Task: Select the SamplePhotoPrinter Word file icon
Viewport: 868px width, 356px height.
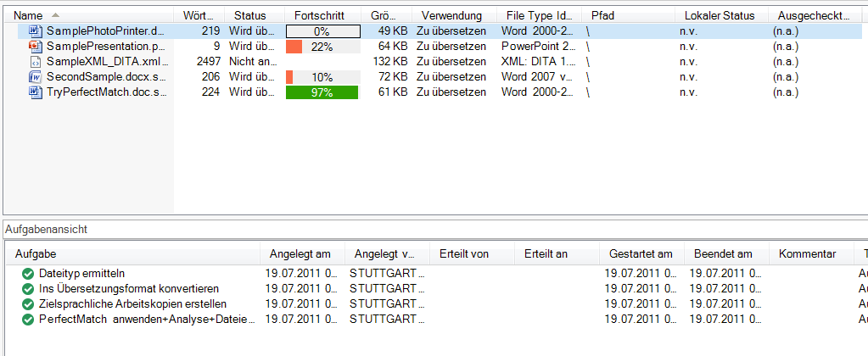Action: pyautogui.click(x=36, y=31)
